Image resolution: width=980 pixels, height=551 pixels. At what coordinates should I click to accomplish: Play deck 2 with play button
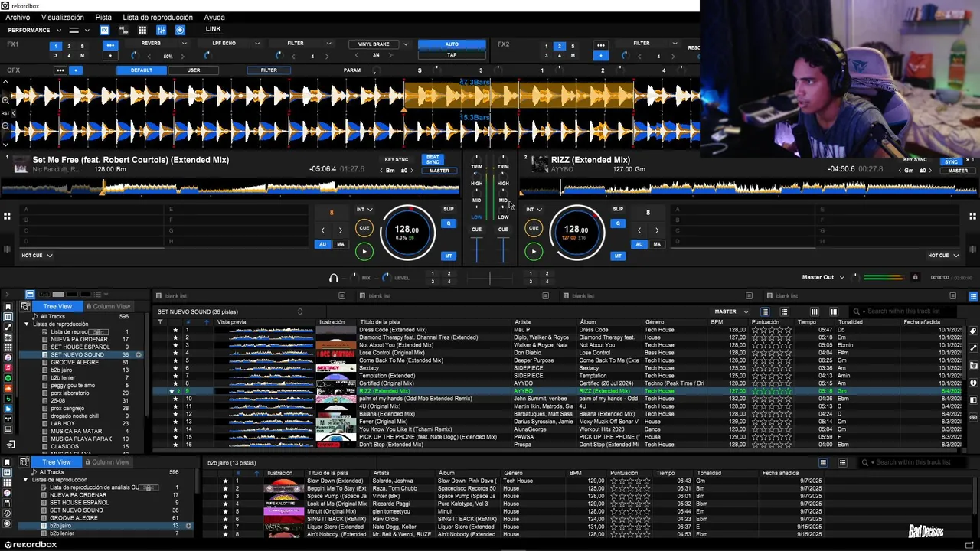[x=534, y=251]
